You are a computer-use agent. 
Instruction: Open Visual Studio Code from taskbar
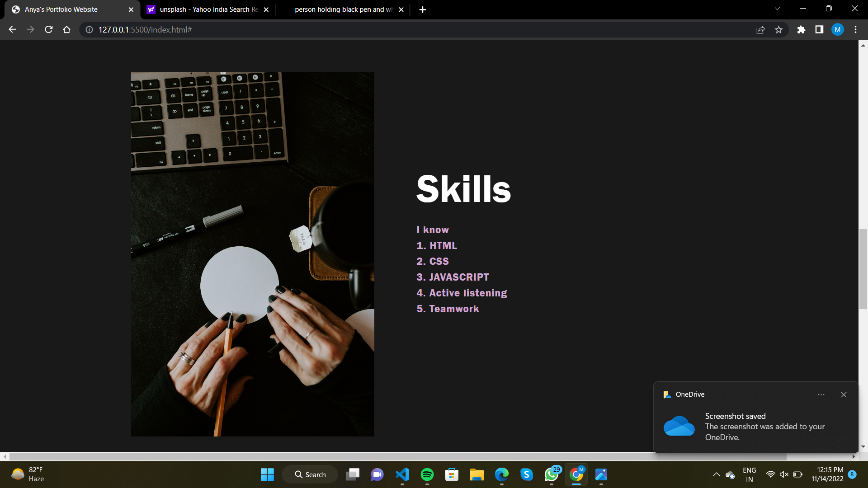402,474
